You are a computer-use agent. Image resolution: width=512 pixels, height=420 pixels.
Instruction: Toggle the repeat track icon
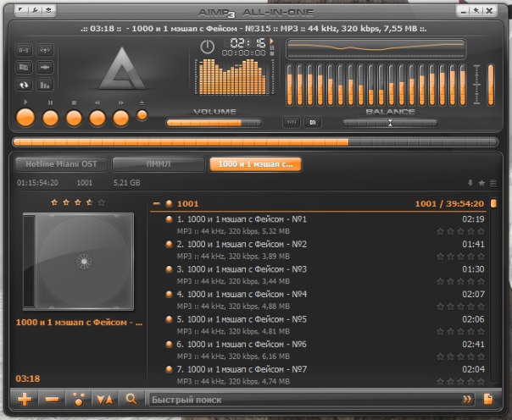point(24,86)
